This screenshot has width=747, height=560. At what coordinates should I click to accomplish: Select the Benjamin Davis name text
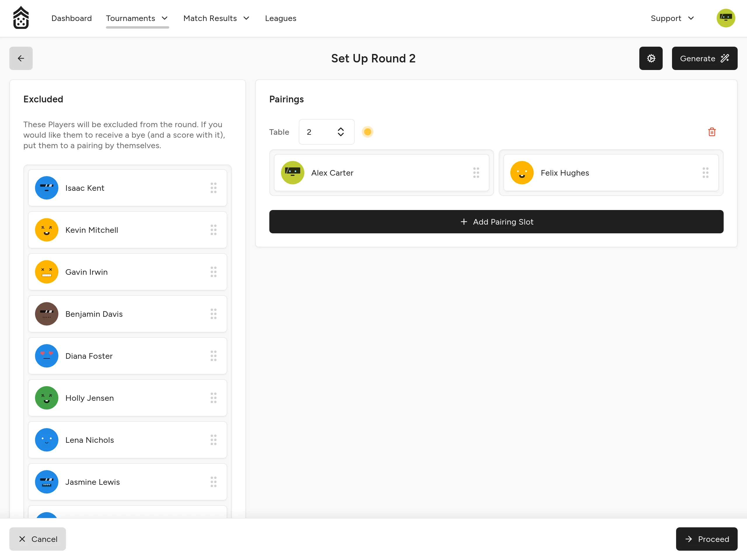[x=94, y=314]
